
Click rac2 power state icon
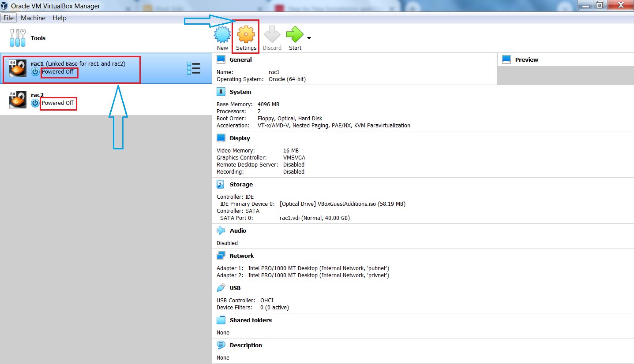pos(35,103)
